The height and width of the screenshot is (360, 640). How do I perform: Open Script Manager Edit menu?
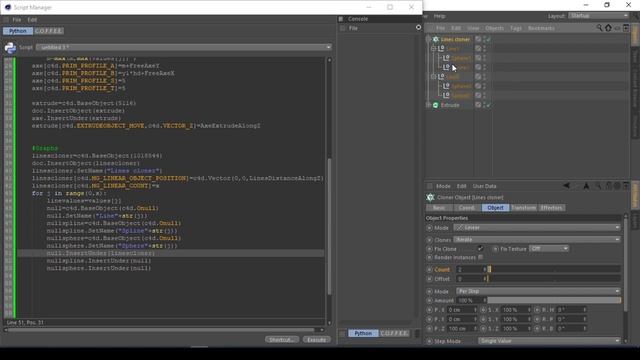tap(32, 20)
